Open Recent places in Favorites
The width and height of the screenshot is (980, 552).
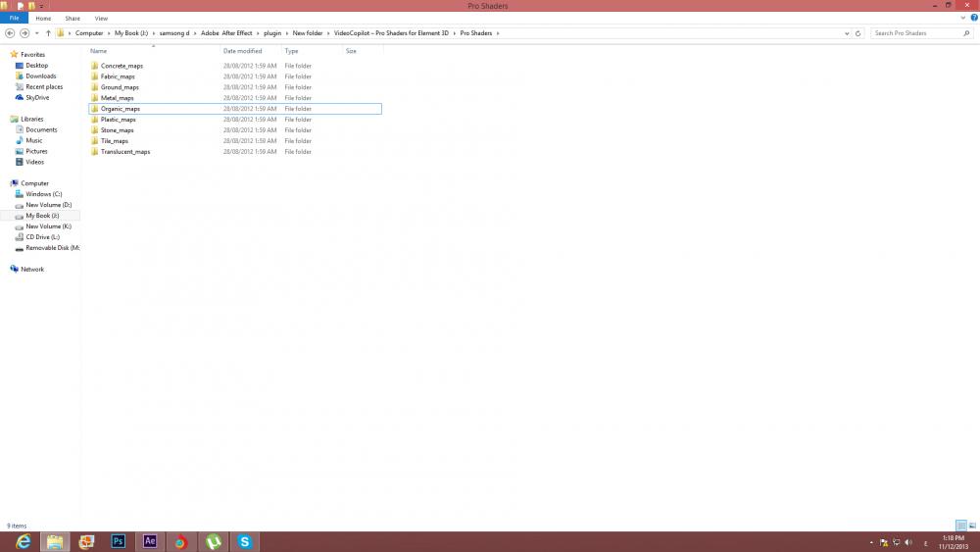44,87
